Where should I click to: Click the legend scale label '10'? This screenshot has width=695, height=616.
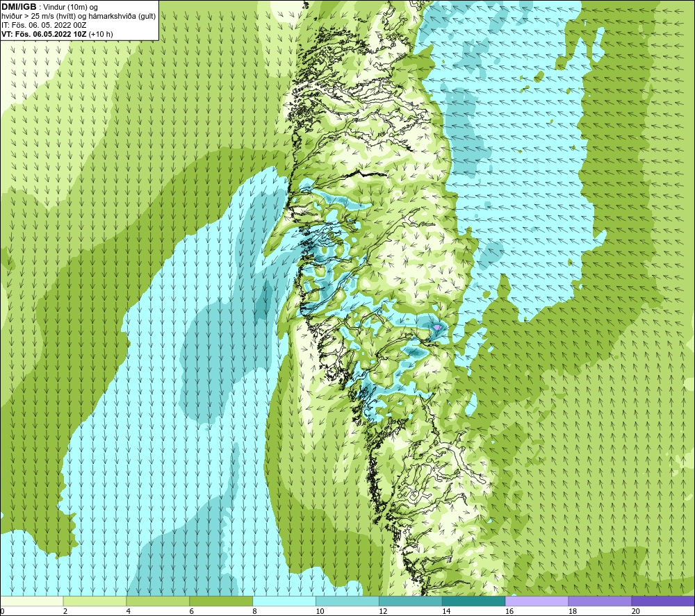(x=320, y=611)
